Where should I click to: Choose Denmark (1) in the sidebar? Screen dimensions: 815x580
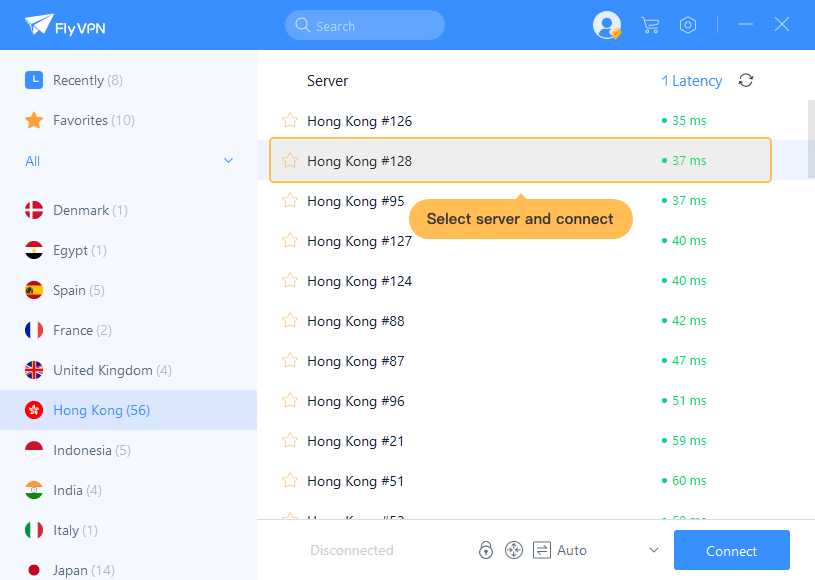[128, 210]
